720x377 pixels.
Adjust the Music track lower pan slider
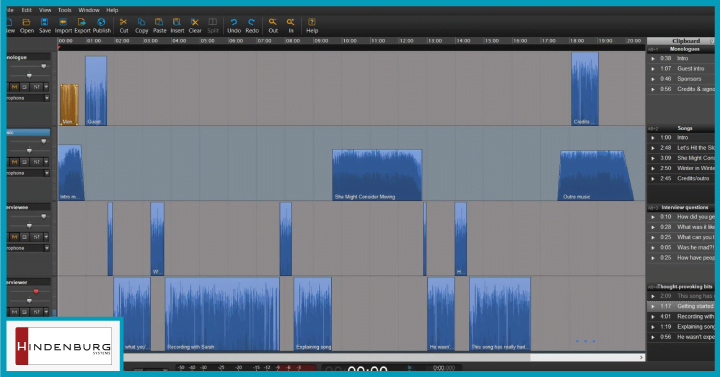29,150
